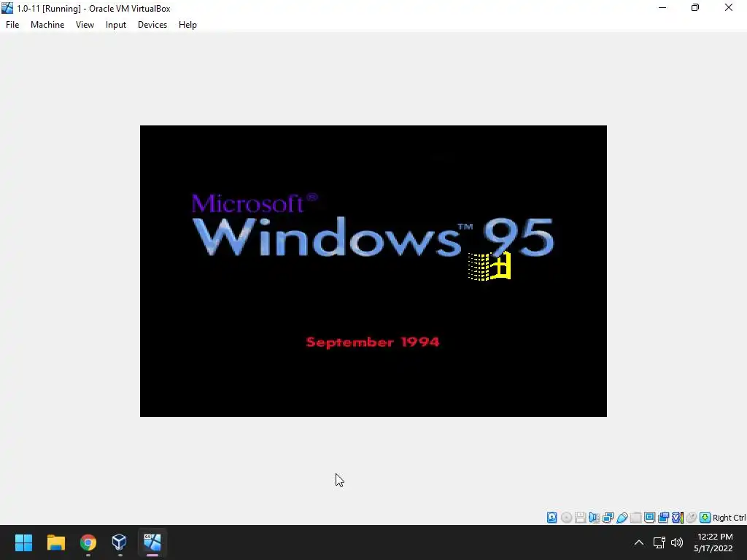Open the Help menu
747x560 pixels.
(x=187, y=25)
